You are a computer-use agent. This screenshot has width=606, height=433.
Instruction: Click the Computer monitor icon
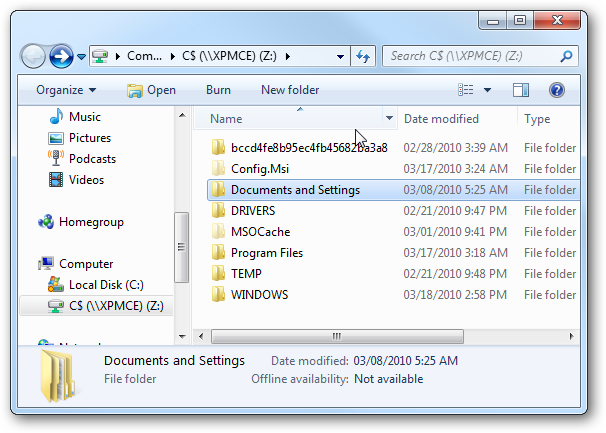click(46, 263)
